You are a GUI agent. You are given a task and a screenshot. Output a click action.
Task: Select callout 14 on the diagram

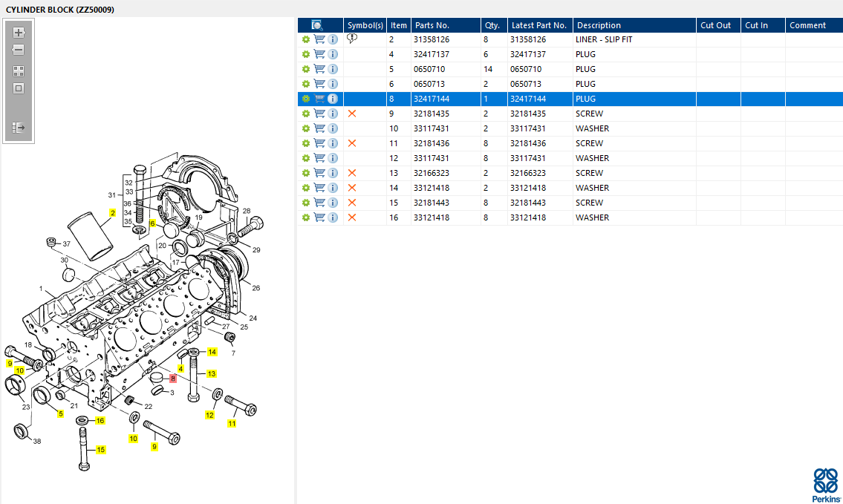pos(212,352)
